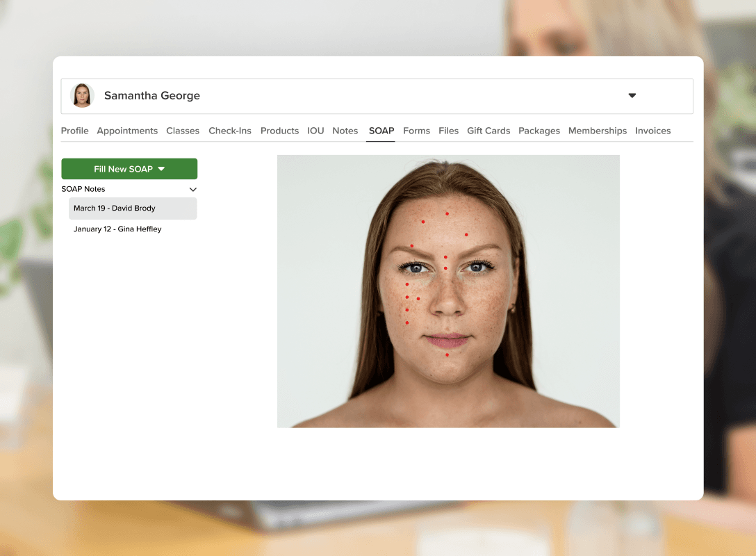Click the red chin marker on face chart

tap(447, 355)
